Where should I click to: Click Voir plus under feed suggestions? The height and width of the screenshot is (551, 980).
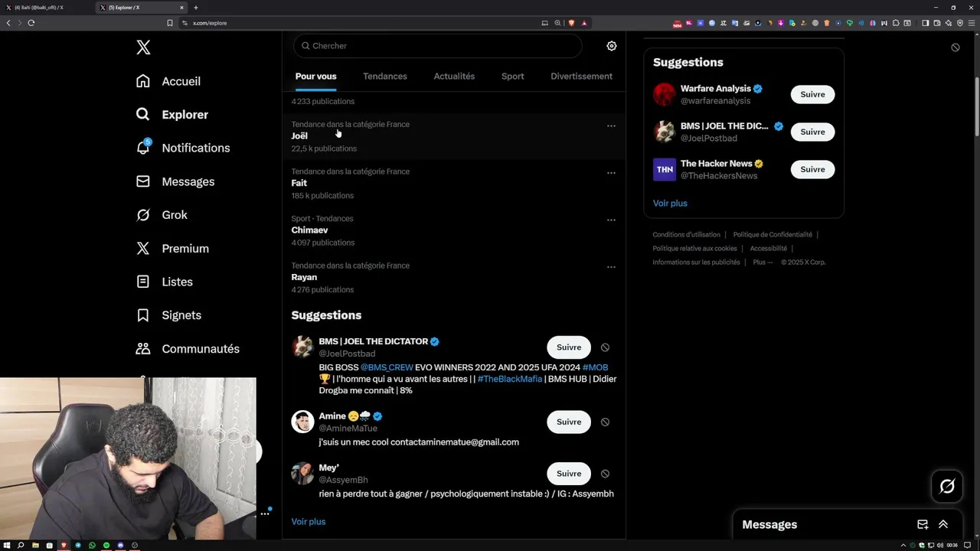309,522
